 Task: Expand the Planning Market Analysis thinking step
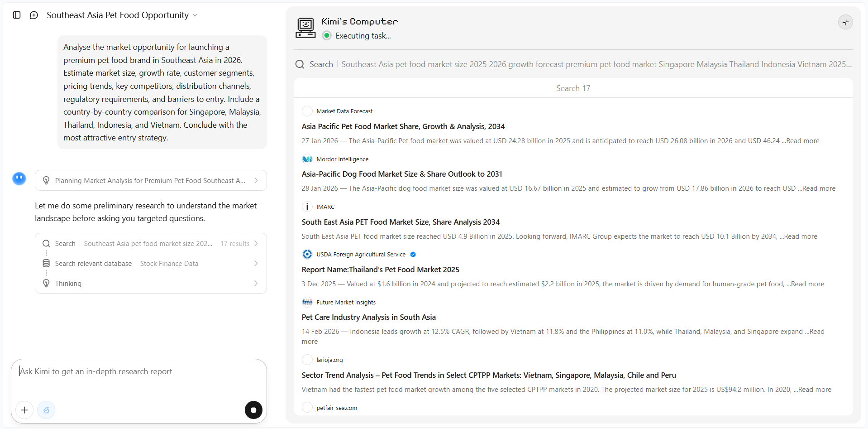[x=151, y=180]
